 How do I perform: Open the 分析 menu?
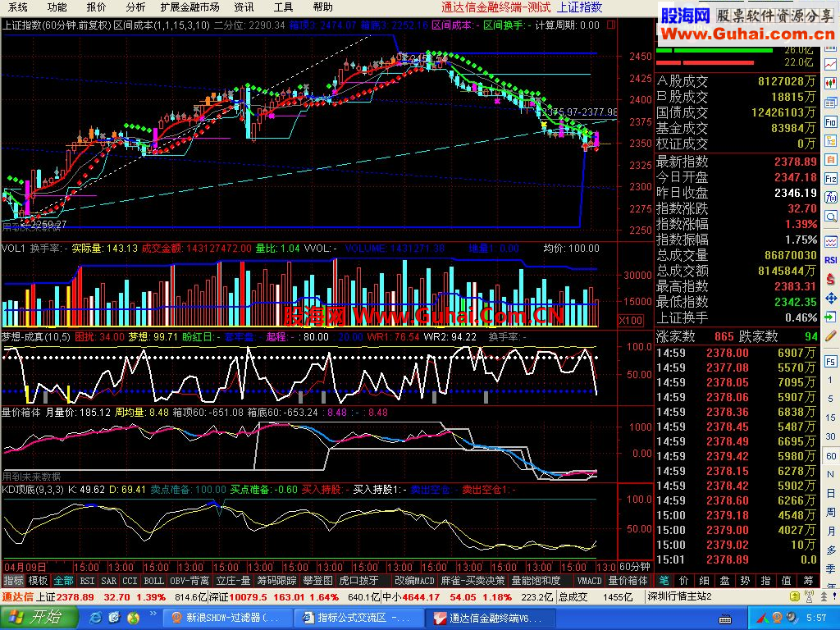tap(135, 7)
